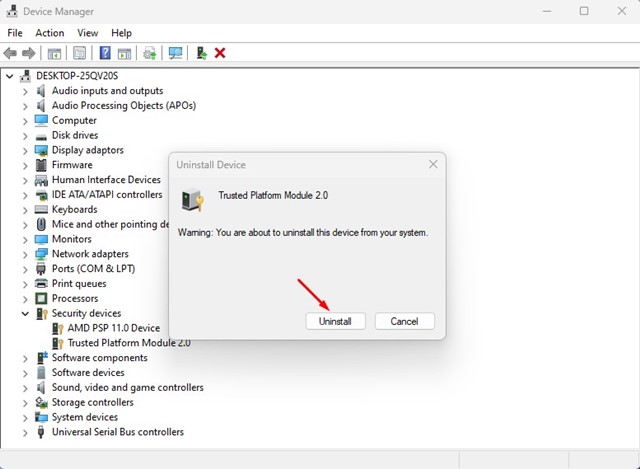Select the Processors label
Screen dimensions: 640x469
75,298
